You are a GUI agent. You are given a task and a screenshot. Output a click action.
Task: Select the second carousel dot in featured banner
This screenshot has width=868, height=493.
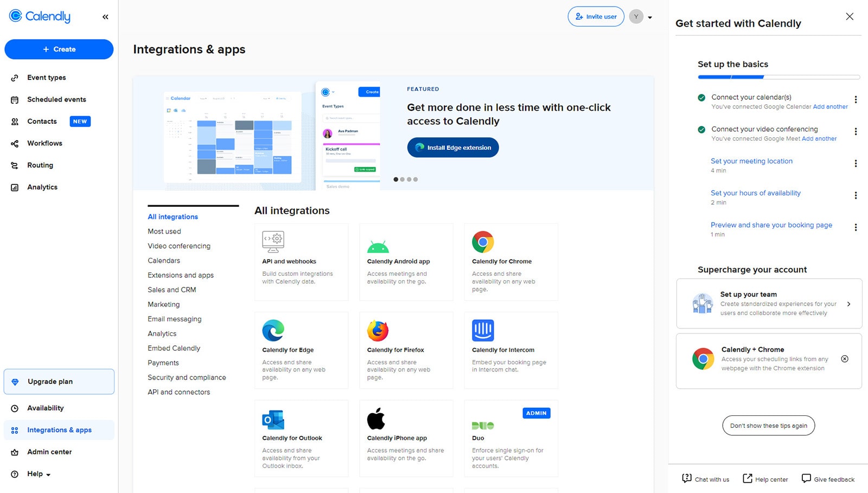(402, 179)
